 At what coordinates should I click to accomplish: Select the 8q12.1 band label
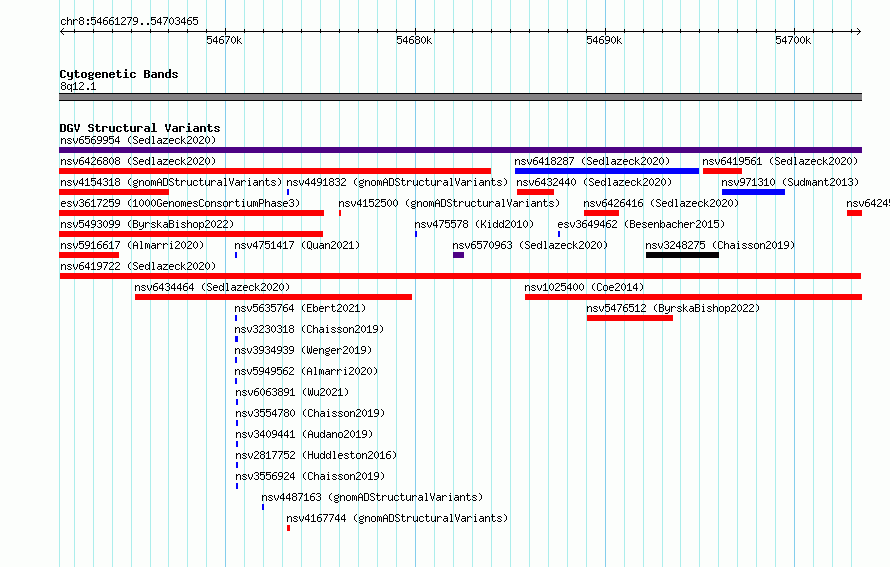point(78,86)
